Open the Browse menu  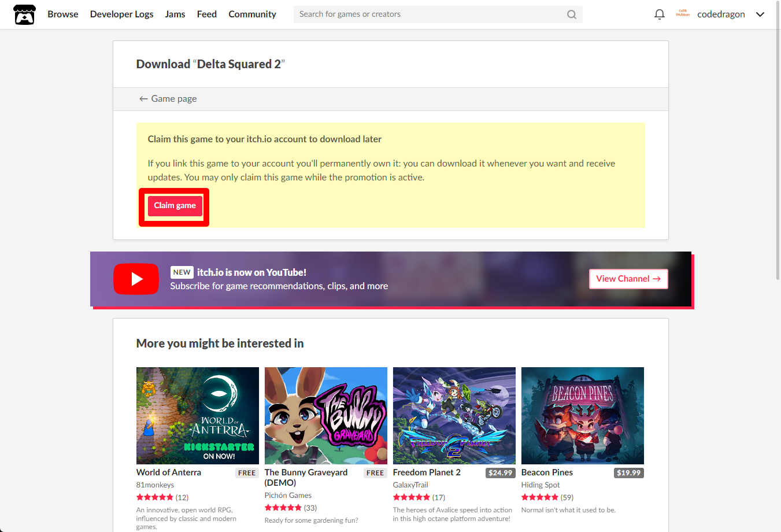coord(63,14)
